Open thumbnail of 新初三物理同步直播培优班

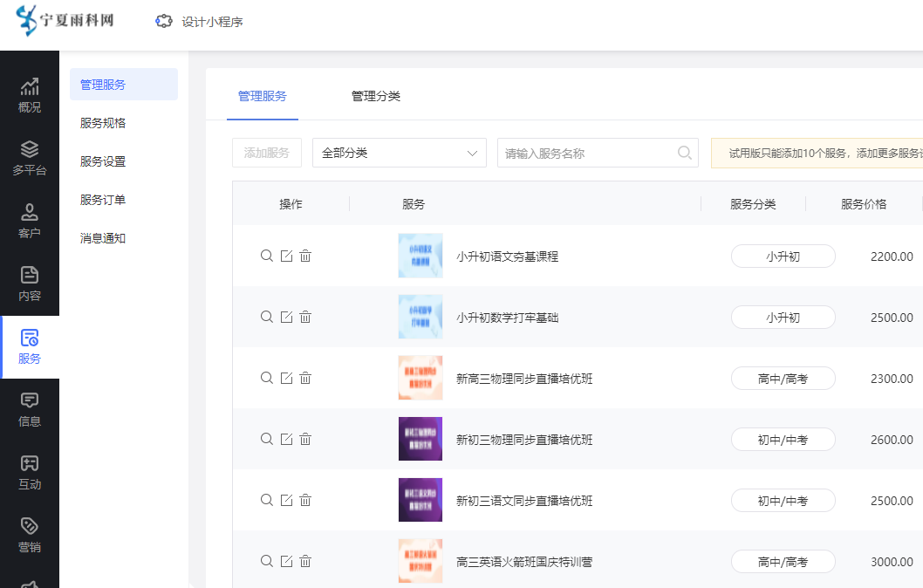(x=420, y=439)
